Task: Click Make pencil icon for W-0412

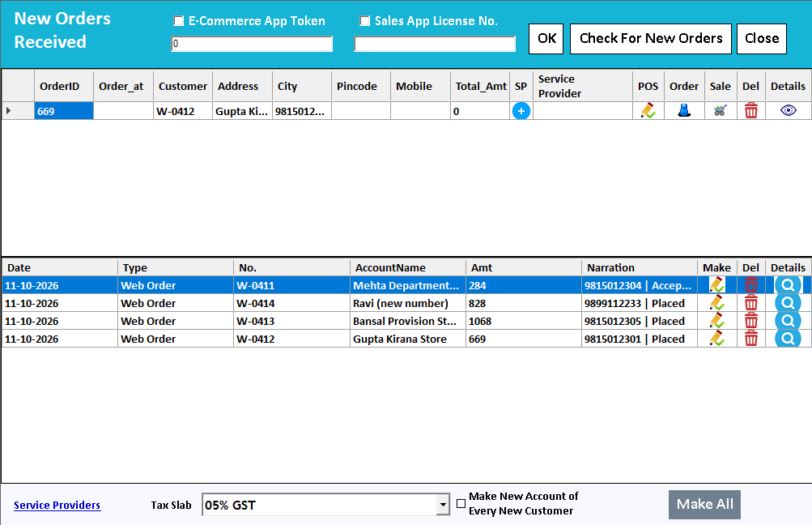Action: click(x=716, y=339)
